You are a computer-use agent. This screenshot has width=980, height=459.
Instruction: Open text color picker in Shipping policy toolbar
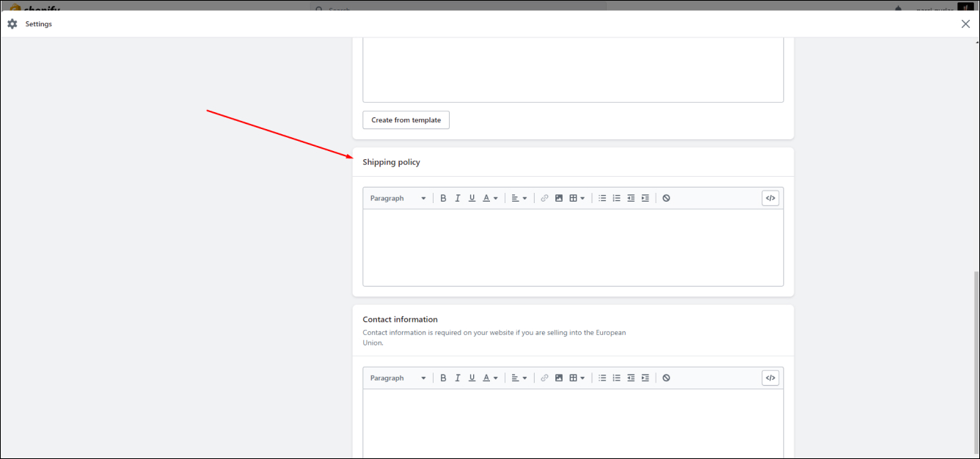pos(491,198)
